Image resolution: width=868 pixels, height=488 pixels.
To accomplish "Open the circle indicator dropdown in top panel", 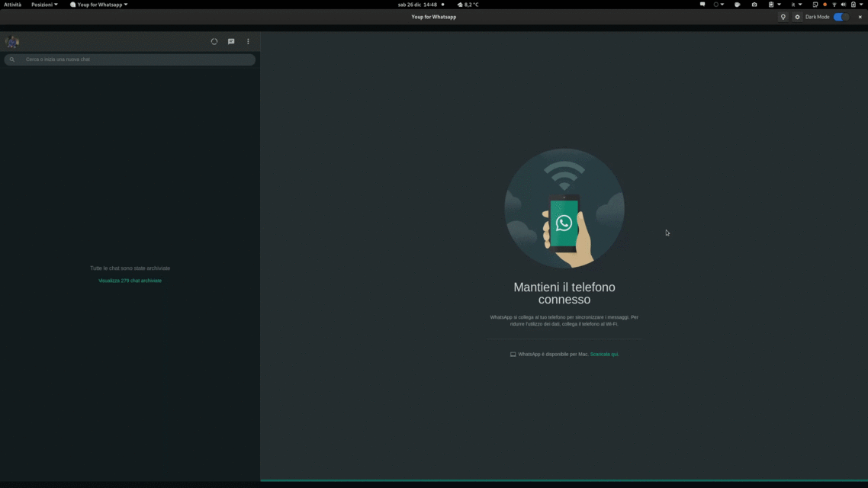I will [x=719, y=5].
